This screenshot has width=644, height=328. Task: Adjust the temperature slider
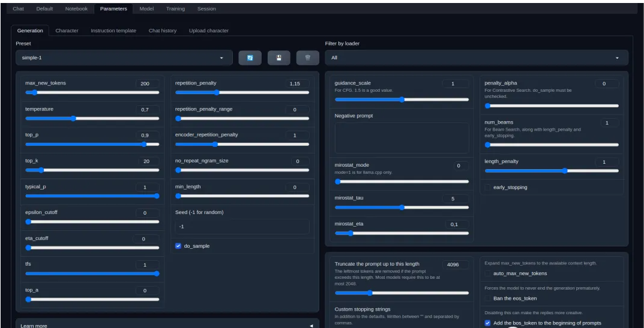92,118
